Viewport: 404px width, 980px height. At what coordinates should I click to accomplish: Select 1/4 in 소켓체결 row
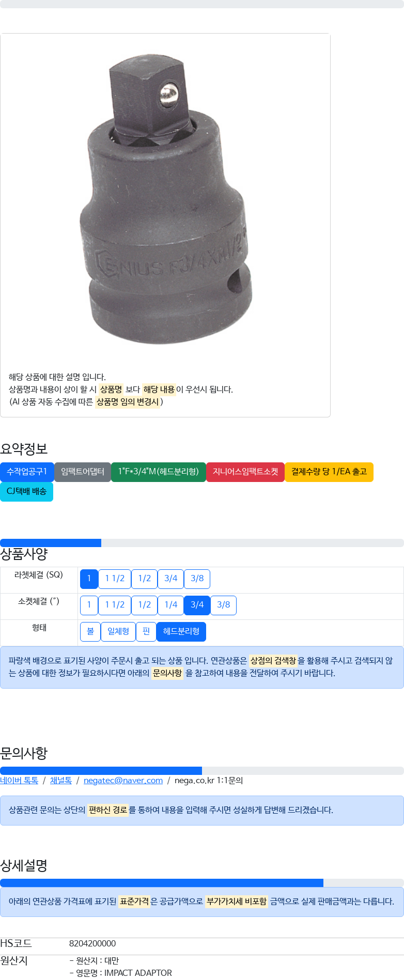(170, 605)
